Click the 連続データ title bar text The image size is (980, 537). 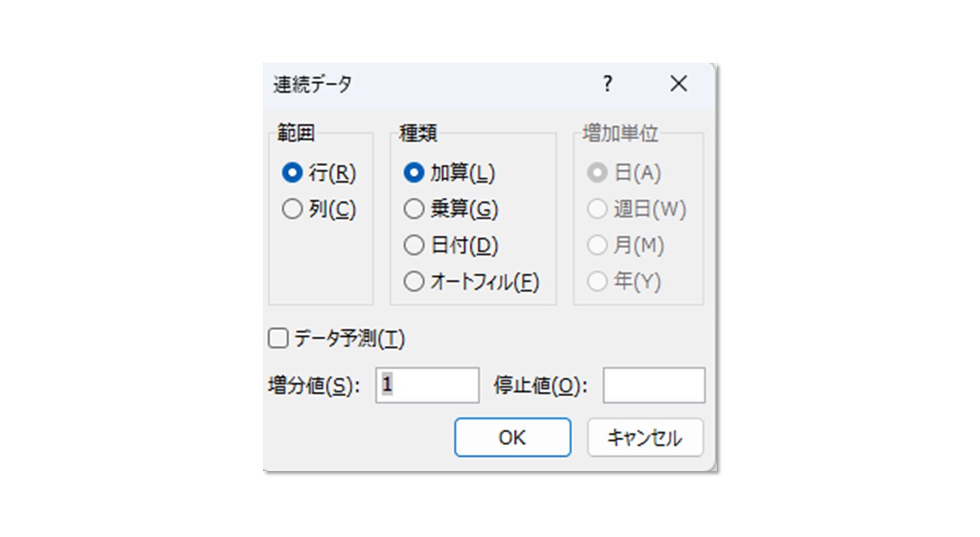click(312, 84)
